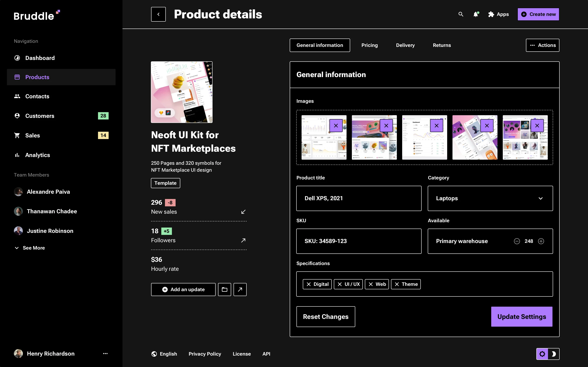Open the Returns tab
This screenshot has width=588, height=367.
441,45
